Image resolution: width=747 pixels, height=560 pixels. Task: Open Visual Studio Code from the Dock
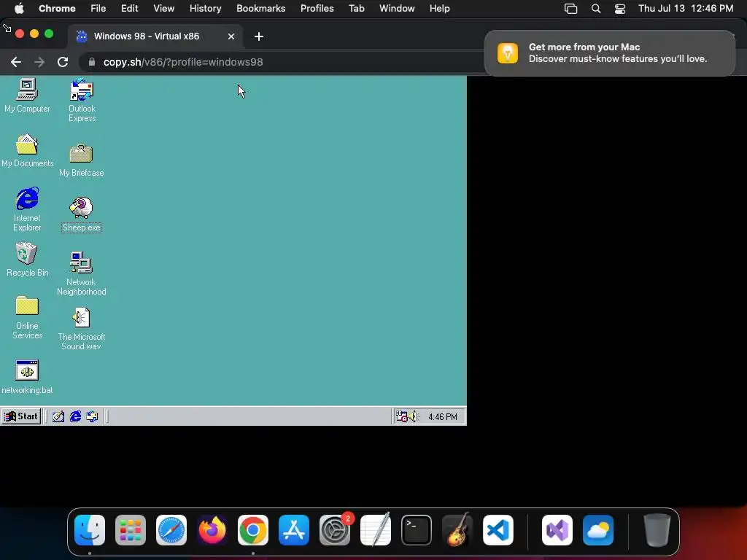coord(498,530)
